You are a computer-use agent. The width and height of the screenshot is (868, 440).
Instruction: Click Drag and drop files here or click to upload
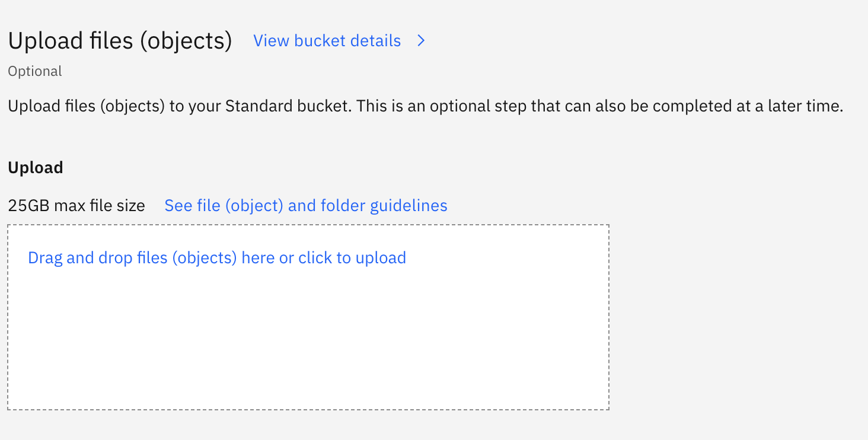pyautogui.click(x=217, y=258)
